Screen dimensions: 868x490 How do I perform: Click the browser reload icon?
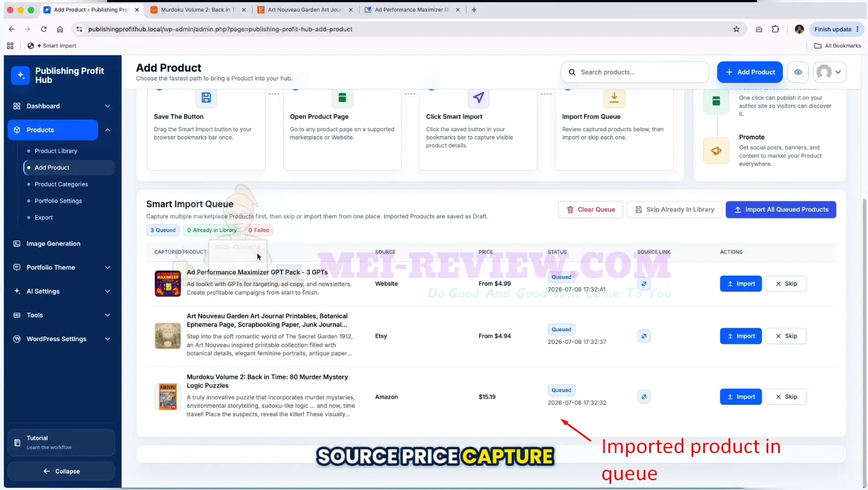coord(44,29)
